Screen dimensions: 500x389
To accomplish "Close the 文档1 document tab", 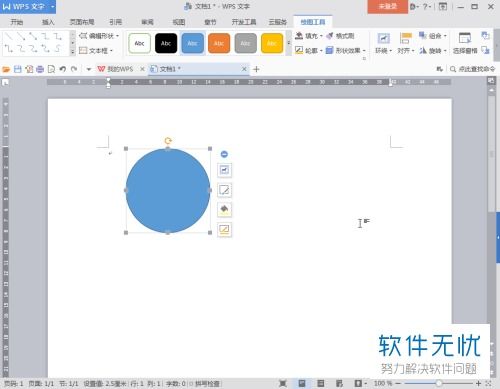I will (x=244, y=69).
